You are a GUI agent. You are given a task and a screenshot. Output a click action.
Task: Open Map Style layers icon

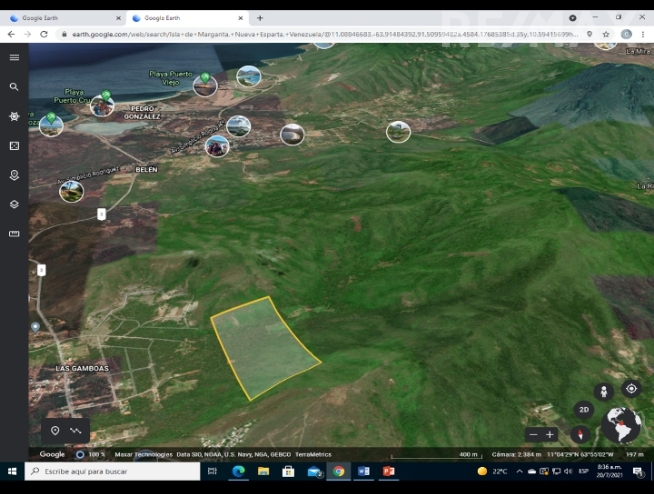pyautogui.click(x=14, y=204)
